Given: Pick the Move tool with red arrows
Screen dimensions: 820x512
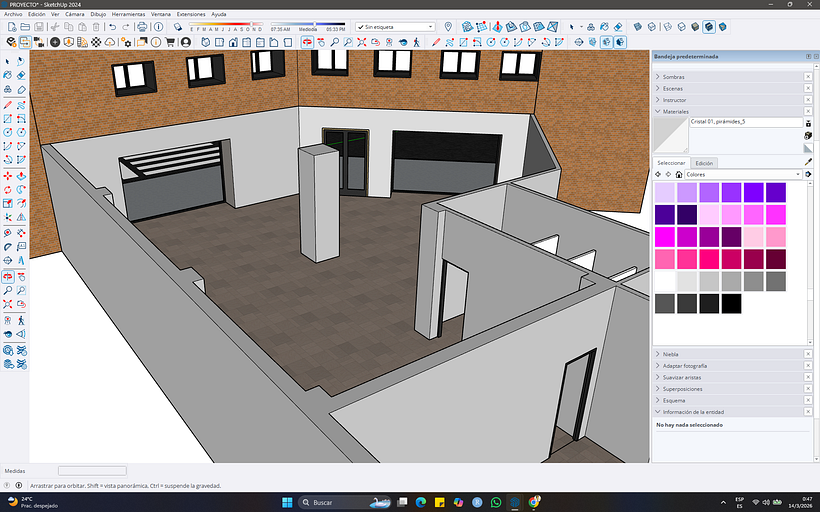Looking at the screenshot, I should [x=7, y=176].
